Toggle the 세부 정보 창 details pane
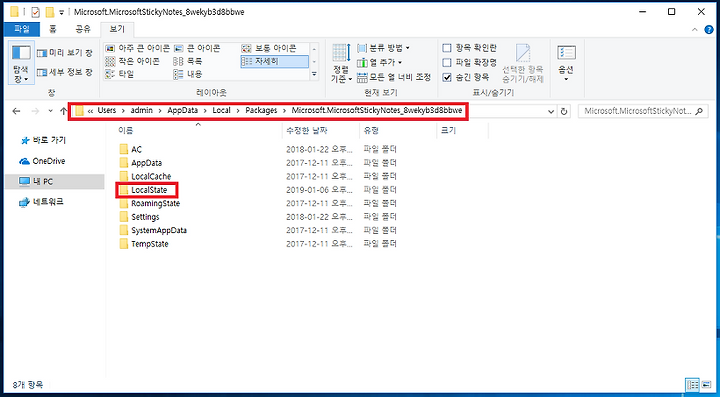This screenshot has width=720, height=397. [64, 72]
